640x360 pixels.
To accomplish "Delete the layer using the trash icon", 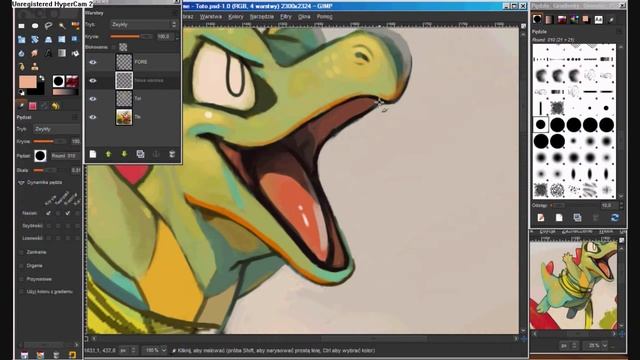I will coord(172,154).
